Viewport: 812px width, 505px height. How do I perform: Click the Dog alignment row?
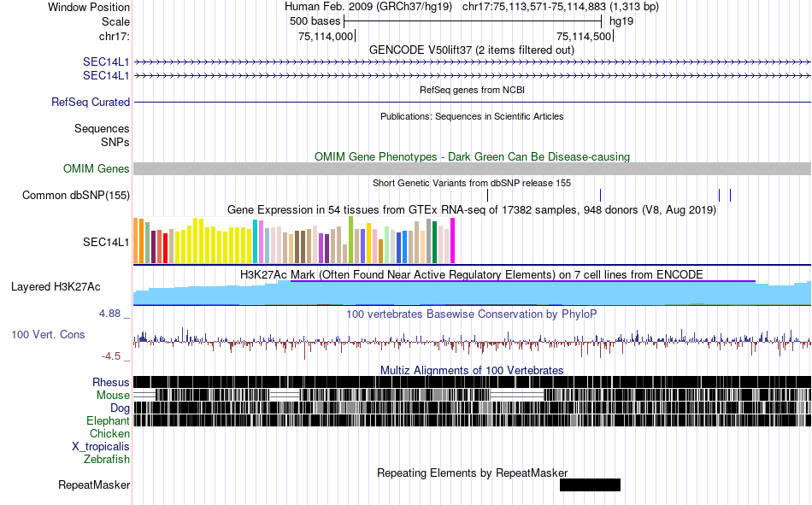pyautogui.click(x=473, y=408)
